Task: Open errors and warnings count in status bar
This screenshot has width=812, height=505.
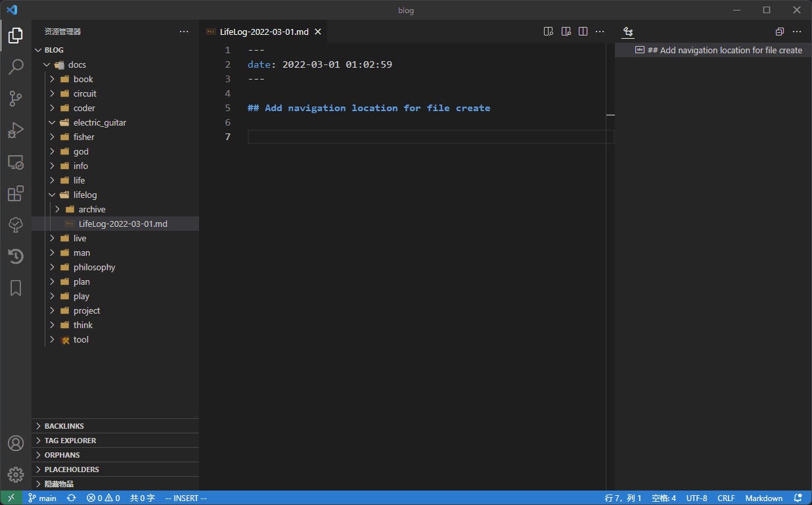Action: 103,498
